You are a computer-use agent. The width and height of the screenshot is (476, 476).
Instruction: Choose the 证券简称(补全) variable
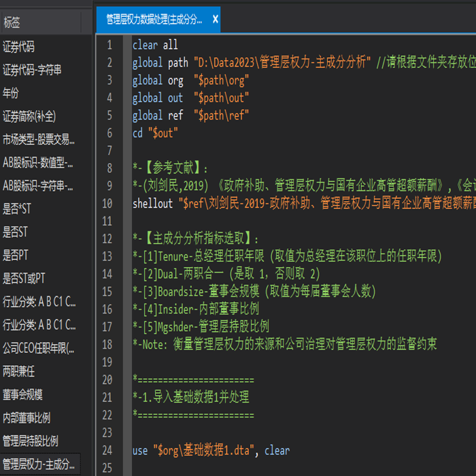30,116
